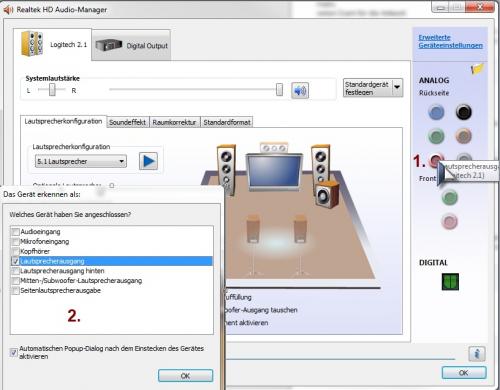Tick the Audioeingang checkbox
Viewport: 500px width, 390px height.
point(15,232)
